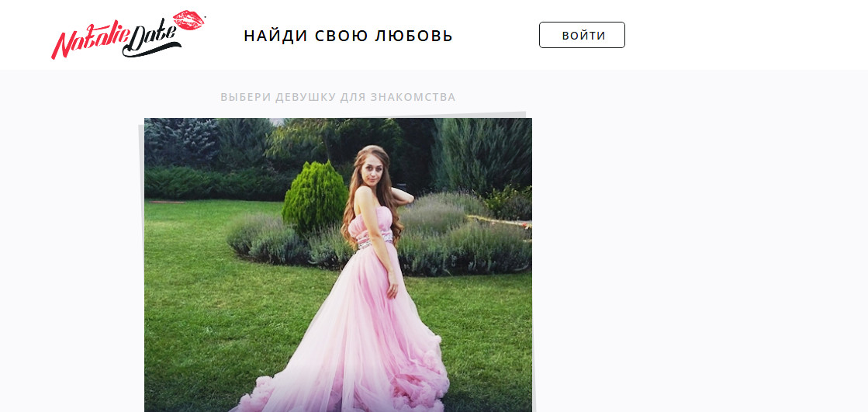Image resolution: width=868 pixels, height=412 pixels.
Task: Click the jeweled belt on the pink dress
Action: 374,241
